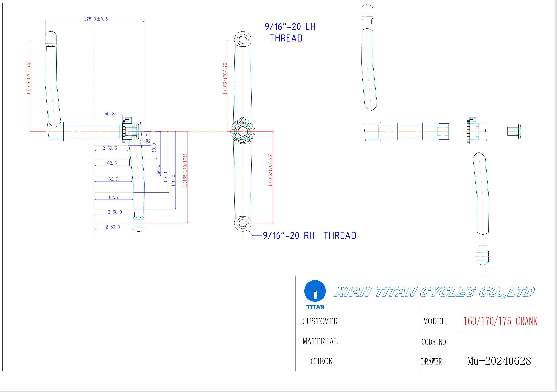The width and height of the screenshot is (557, 392).
Task: Click the small bolt part drawing
Action: 514,131
